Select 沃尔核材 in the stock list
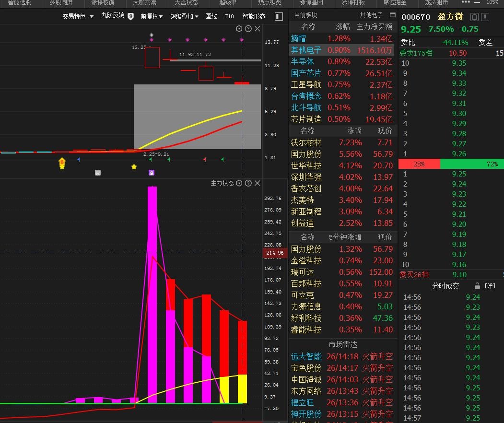 pos(306,143)
